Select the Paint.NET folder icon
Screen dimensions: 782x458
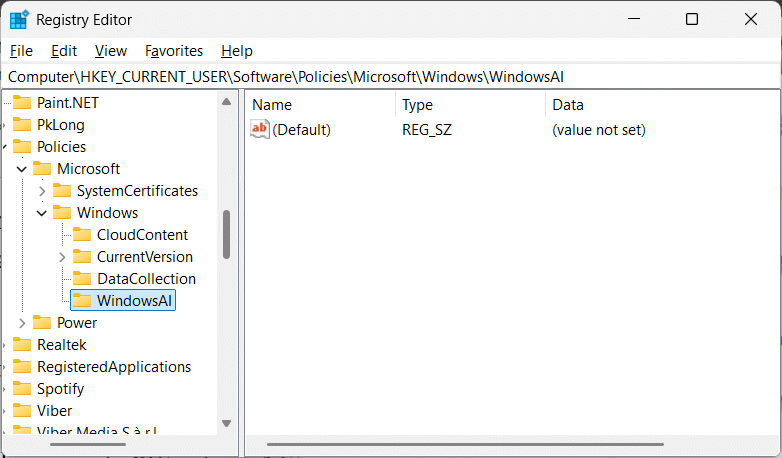click(x=22, y=102)
